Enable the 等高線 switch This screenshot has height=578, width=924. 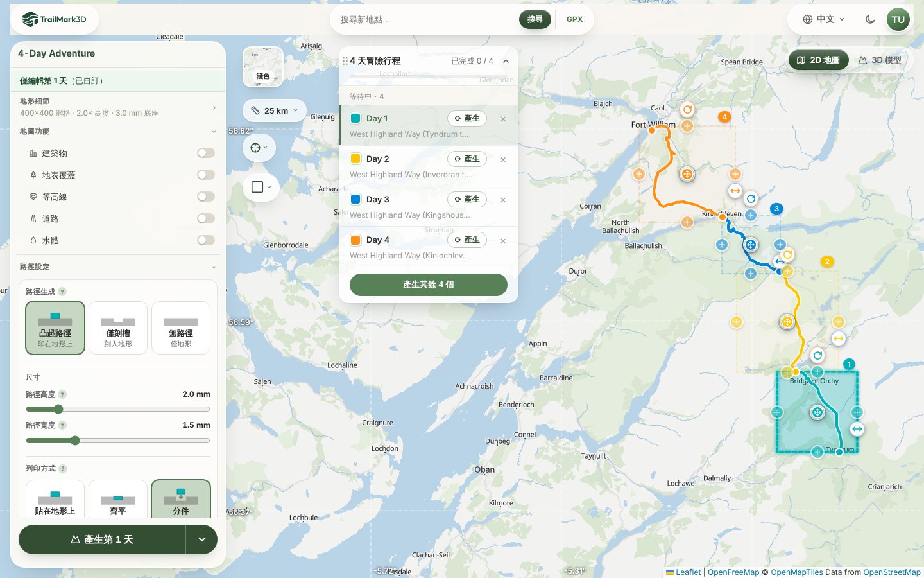click(x=206, y=197)
